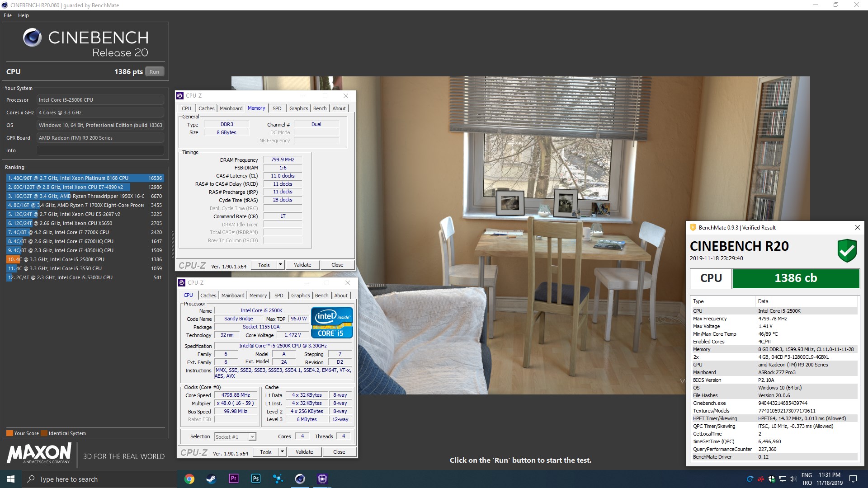Switch to CPU tab in Memory CPU-Z window
The image size is (868, 488).
point(186,108)
